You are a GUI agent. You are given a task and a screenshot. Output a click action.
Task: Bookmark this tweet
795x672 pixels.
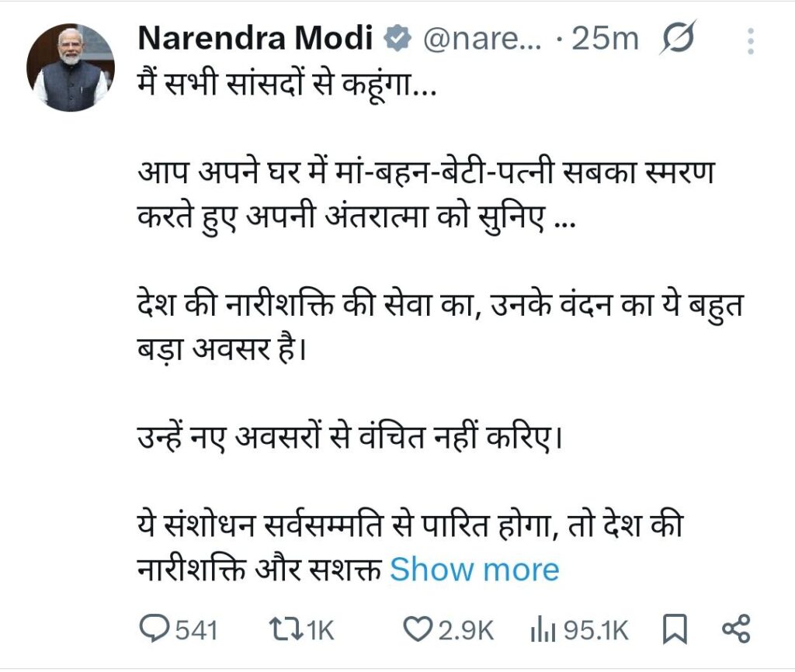[x=676, y=629]
